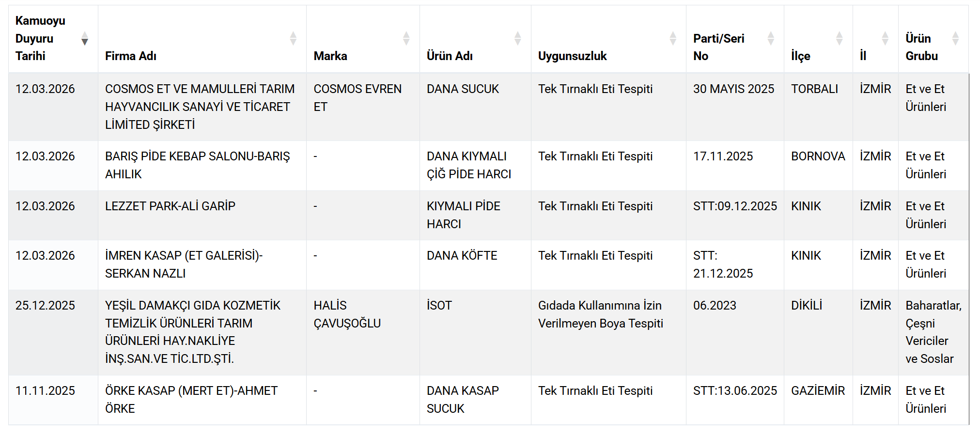This screenshot has width=980, height=436.
Task: Click sort arrows in İl column
Action: (x=885, y=38)
